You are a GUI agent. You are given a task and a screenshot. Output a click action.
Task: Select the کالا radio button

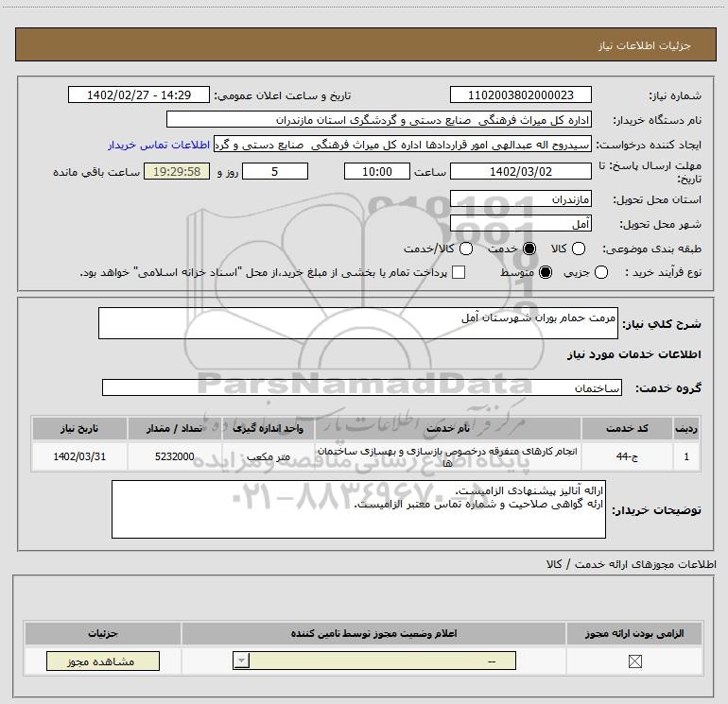click(579, 249)
